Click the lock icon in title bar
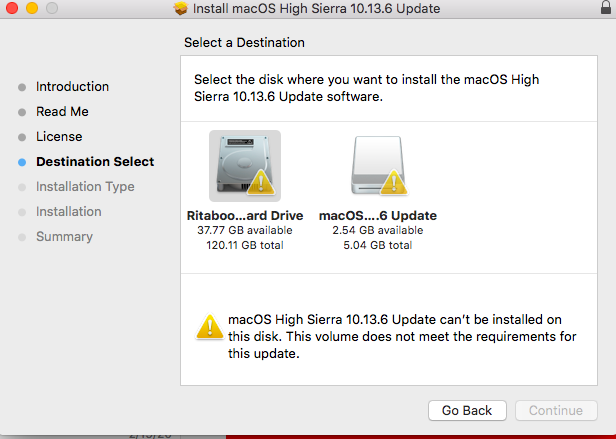The height and width of the screenshot is (439, 616). [606, 7]
